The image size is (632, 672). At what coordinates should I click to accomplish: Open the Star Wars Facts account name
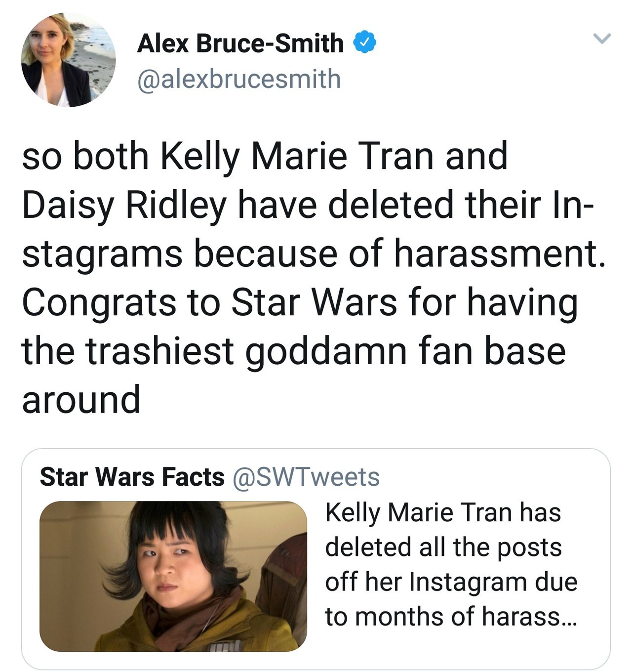pos(132,477)
